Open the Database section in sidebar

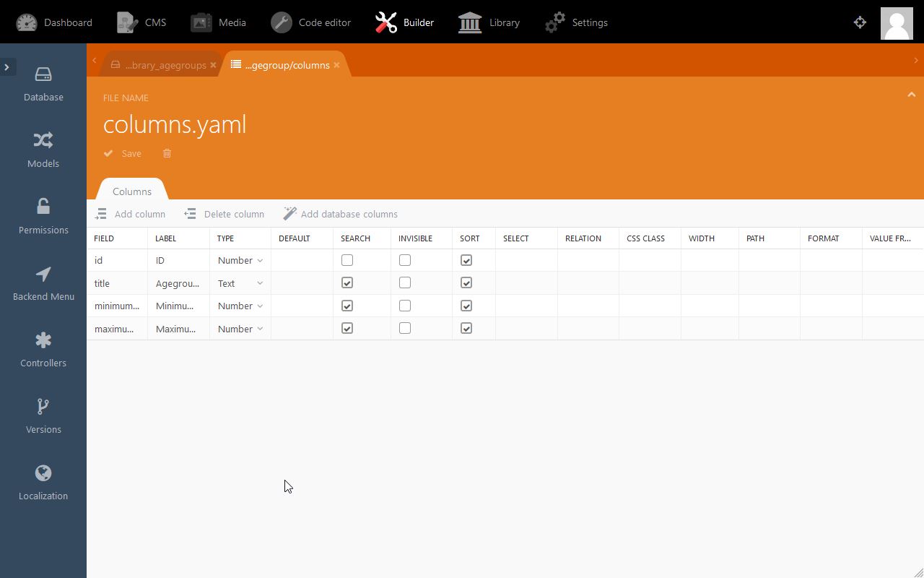(x=43, y=84)
